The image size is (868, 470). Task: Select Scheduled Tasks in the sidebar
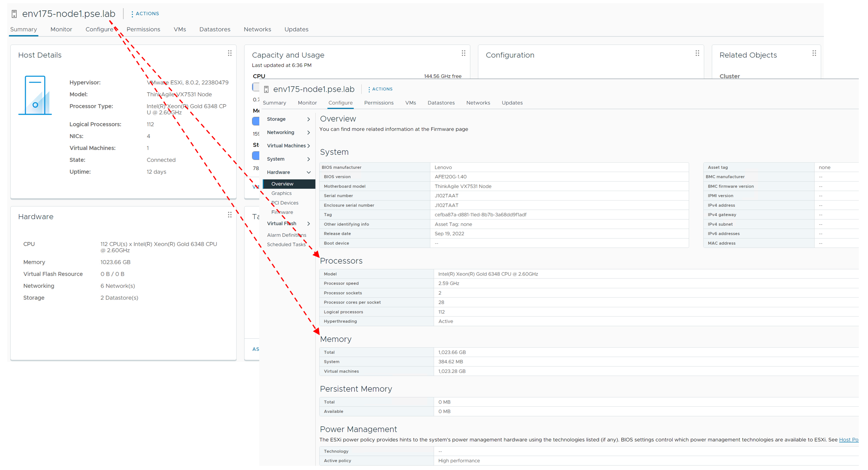[286, 244]
